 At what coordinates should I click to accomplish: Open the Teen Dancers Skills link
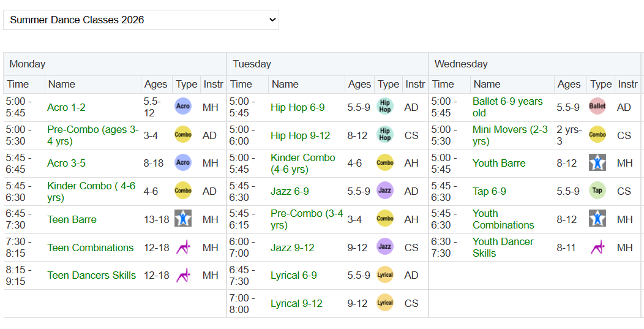coord(91,275)
